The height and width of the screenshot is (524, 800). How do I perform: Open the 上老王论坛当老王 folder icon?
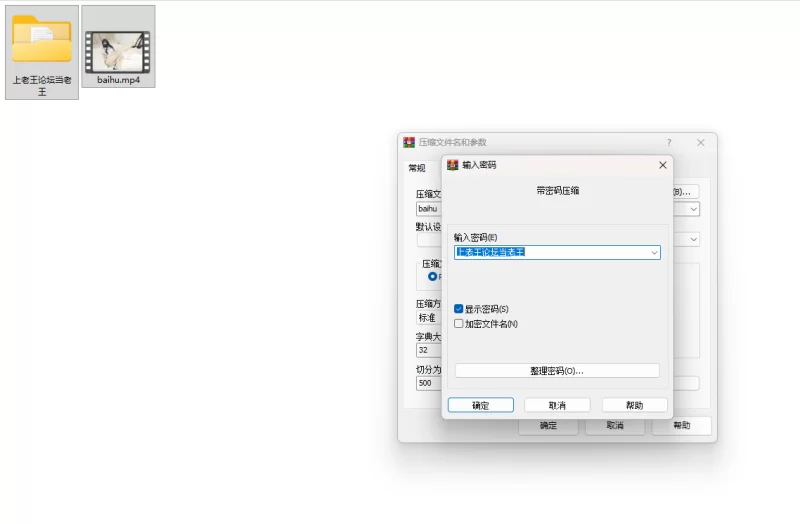[x=41, y=40]
